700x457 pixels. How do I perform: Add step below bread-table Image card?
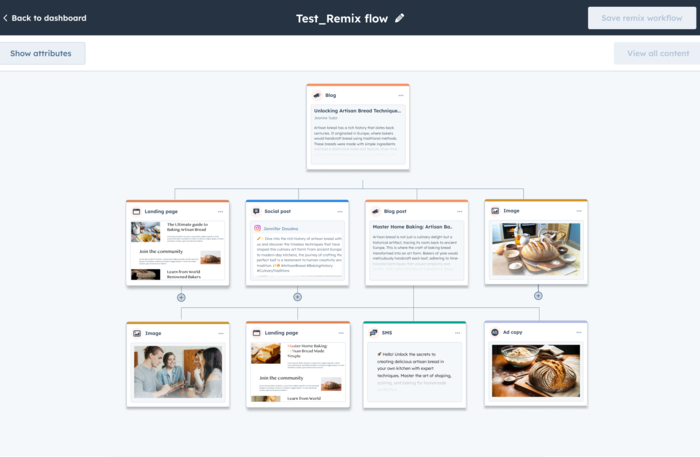pos(538,295)
